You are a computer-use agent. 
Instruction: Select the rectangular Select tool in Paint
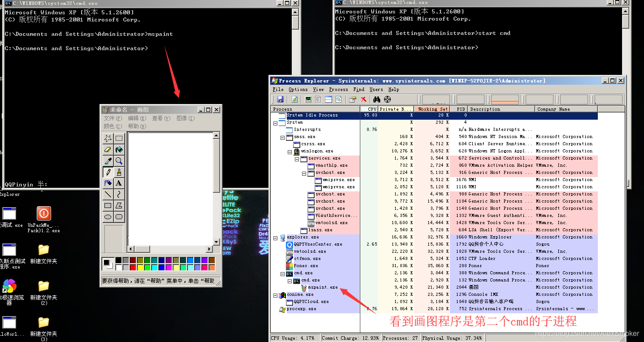119,138
